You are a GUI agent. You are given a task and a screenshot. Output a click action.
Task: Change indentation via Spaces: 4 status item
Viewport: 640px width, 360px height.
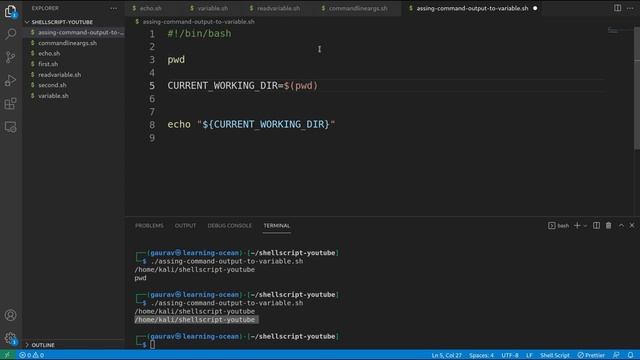click(481, 355)
